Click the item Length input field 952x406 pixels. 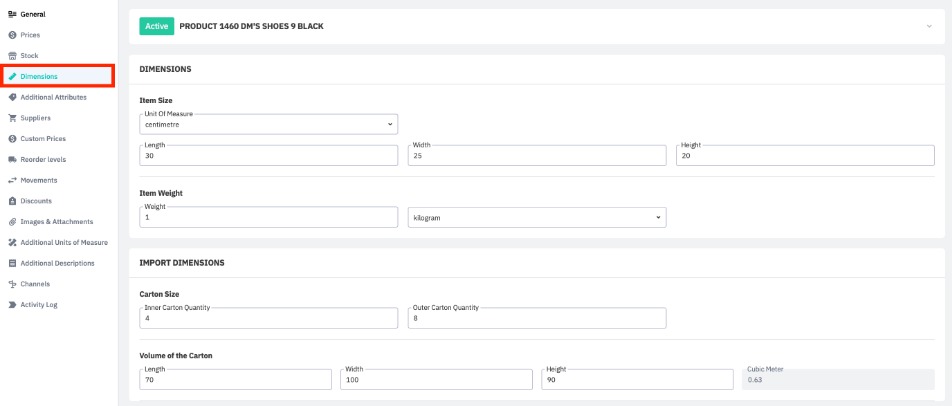pyautogui.click(x=269, y=156)
